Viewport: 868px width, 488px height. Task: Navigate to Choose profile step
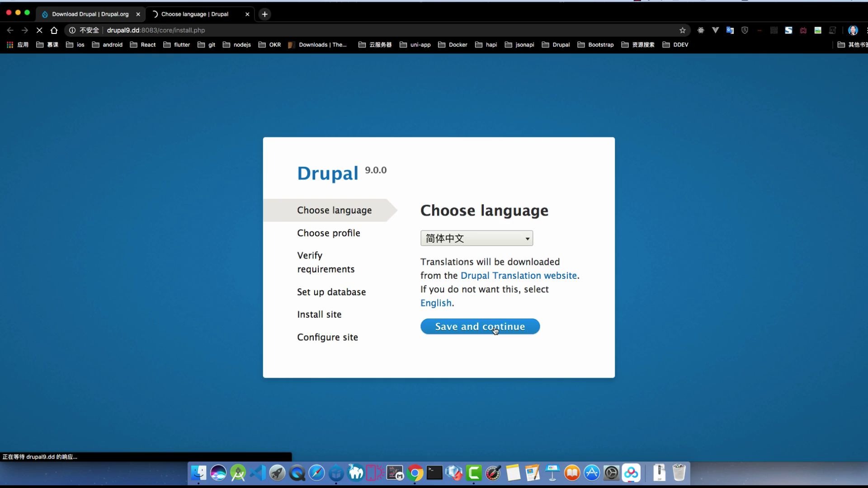[329, 232]
